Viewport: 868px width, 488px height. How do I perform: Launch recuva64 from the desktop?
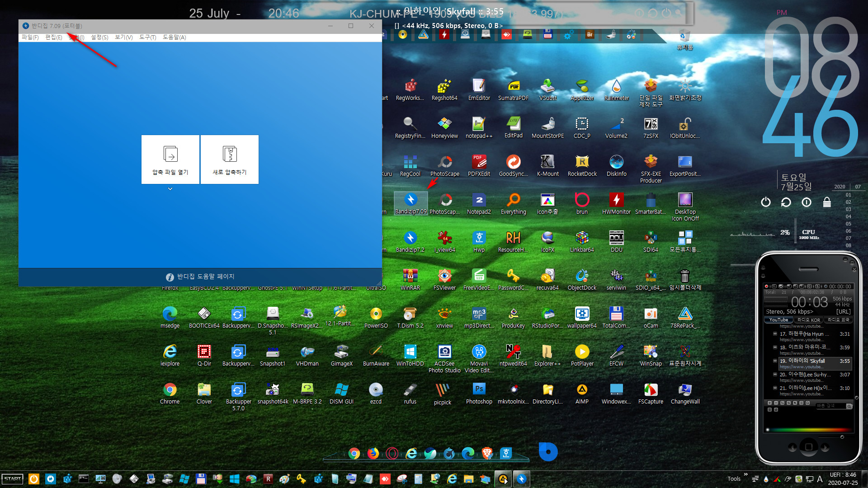click(x=547, y=280)
